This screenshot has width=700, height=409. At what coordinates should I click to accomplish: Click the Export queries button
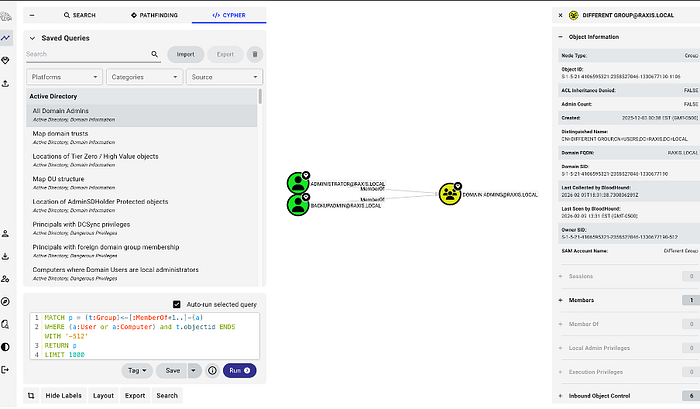pos(225,54)
